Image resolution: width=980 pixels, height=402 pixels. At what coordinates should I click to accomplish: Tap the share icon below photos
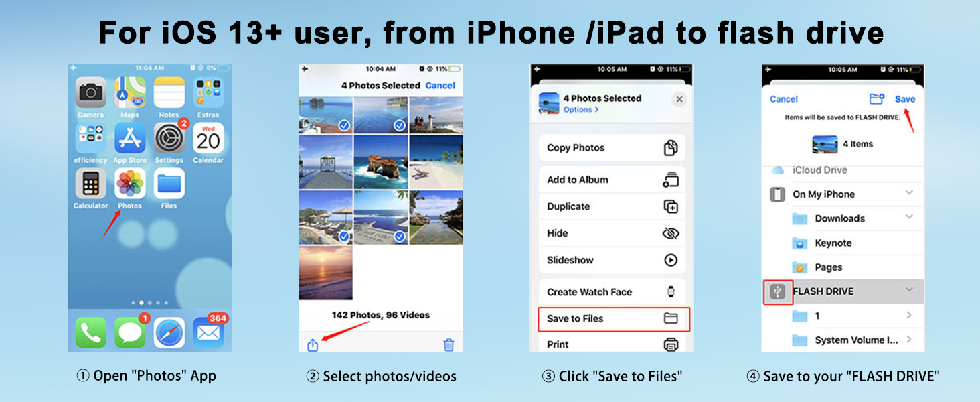313,344
